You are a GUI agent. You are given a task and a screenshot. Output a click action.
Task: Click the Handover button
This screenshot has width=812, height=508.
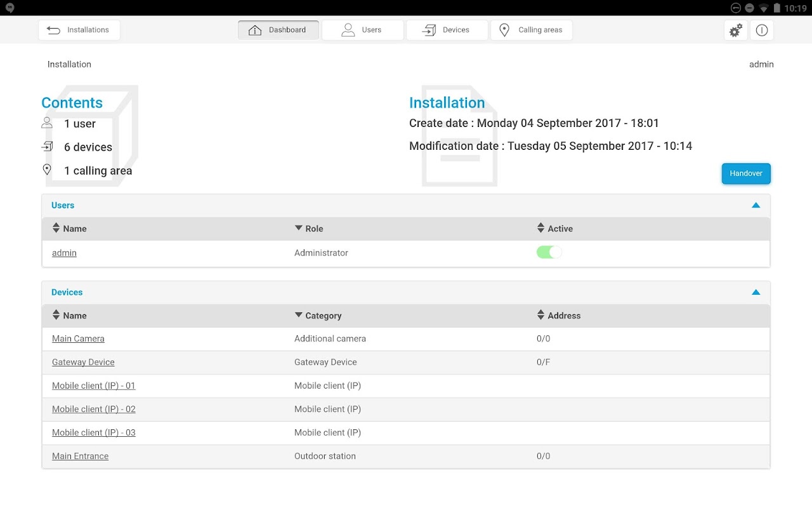coord(746,173)
